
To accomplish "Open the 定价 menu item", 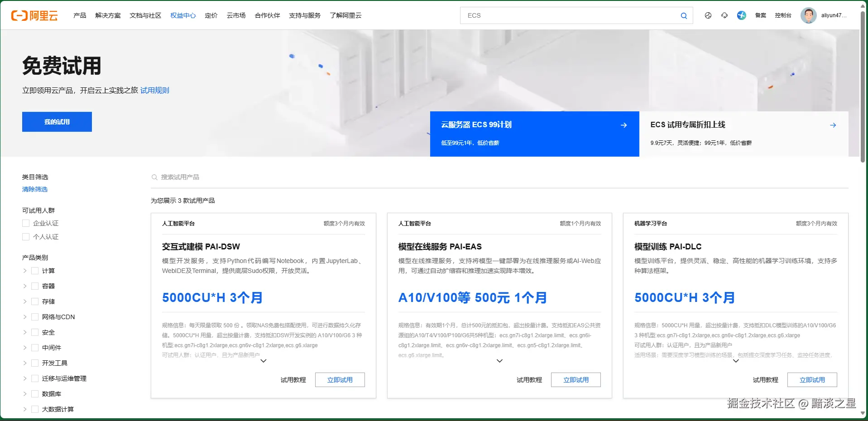I will coord(211,15).
